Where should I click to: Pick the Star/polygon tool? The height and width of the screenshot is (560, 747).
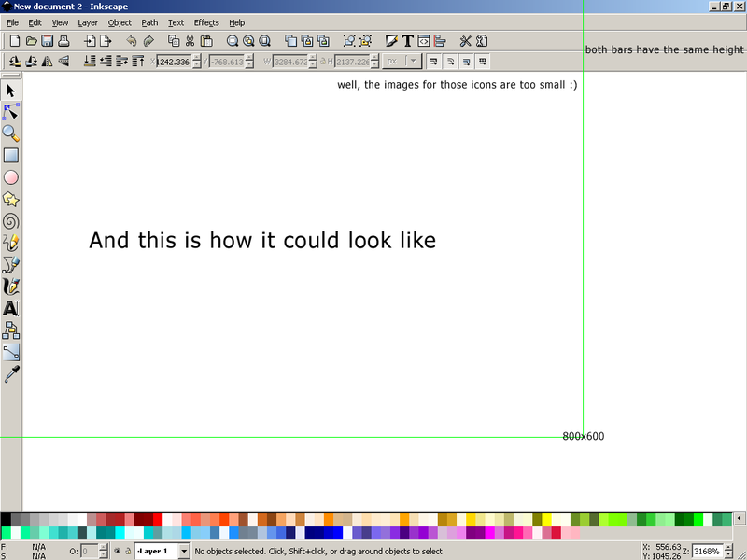11,199
